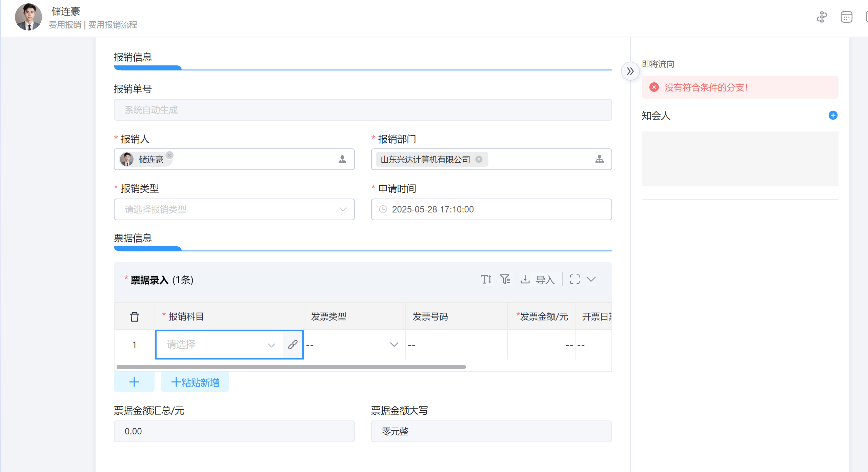
Task: Click the flow link icon at top right
Action: (822, 17)
